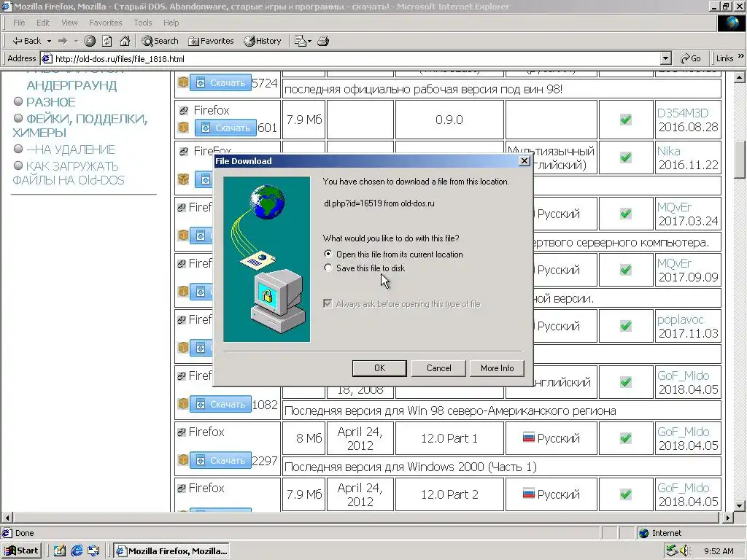The height and width of the screenshot is (560, 747).
Task: Open the Back button history dropdown arrow
Action: point(49,41)
